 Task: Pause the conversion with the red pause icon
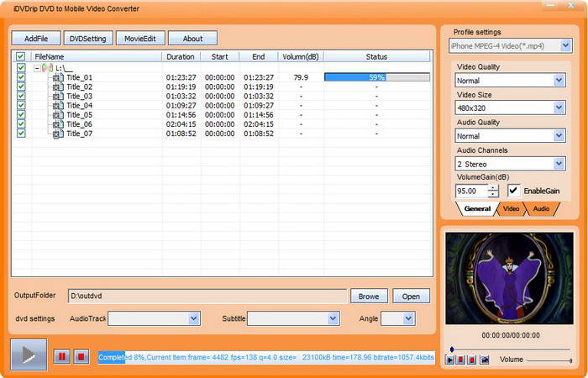point(62,356)
